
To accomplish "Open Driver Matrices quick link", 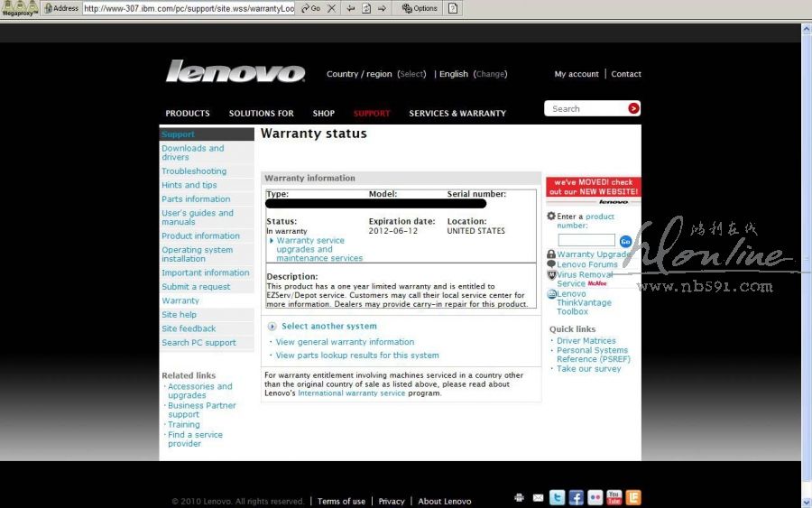I will point(586,341).
